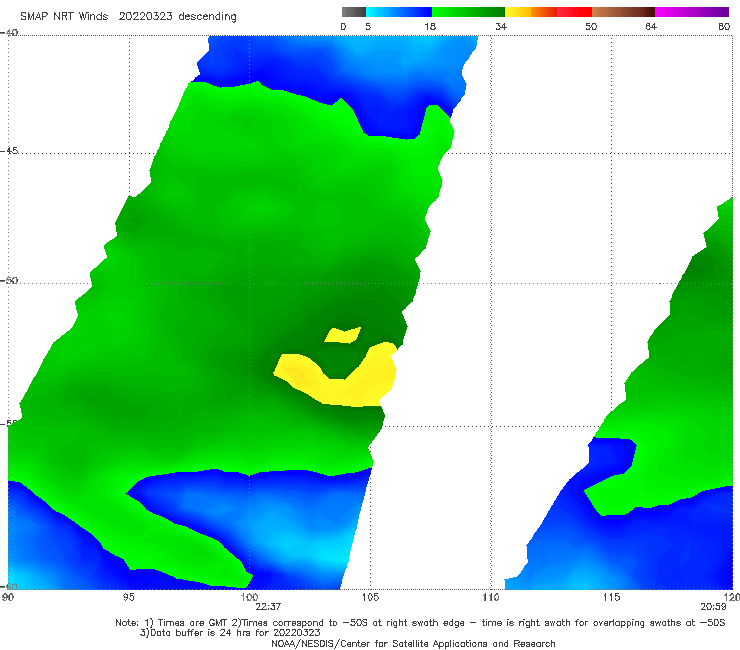Click the swath time "22:37"
Image resolution: width=740 pixels, height=650 pixels.
pyautogui.click(x=268, y=607)
